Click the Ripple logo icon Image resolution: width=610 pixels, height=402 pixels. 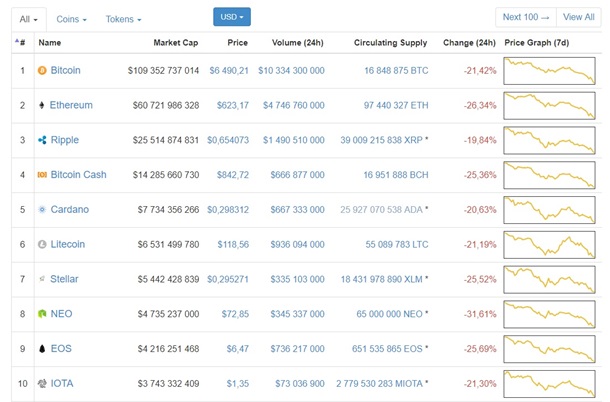42,140
